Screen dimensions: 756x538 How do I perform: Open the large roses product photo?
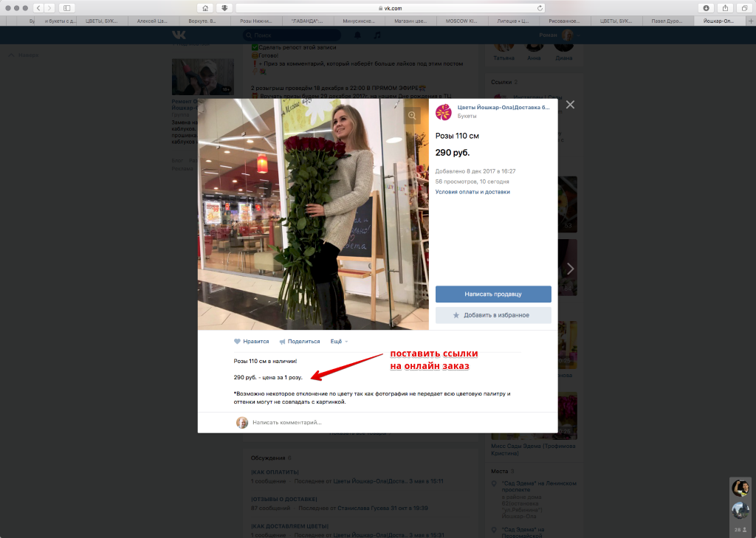point(313,215)
